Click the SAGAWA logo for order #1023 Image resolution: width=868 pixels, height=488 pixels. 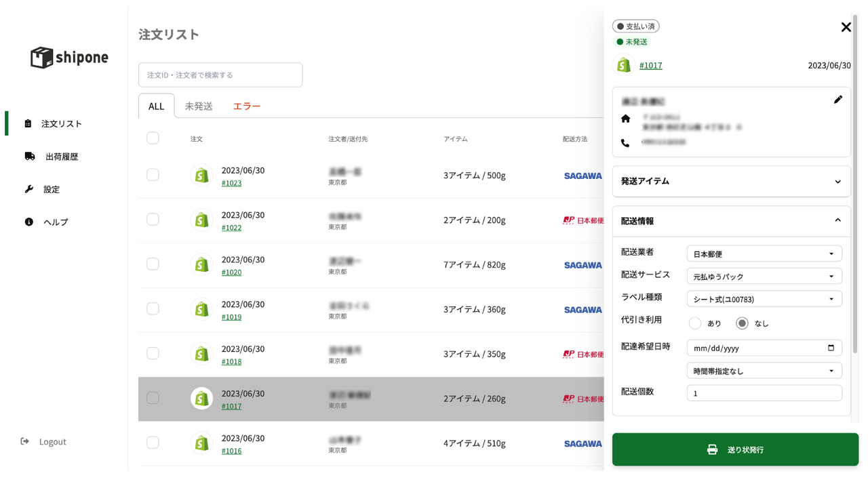583,176
